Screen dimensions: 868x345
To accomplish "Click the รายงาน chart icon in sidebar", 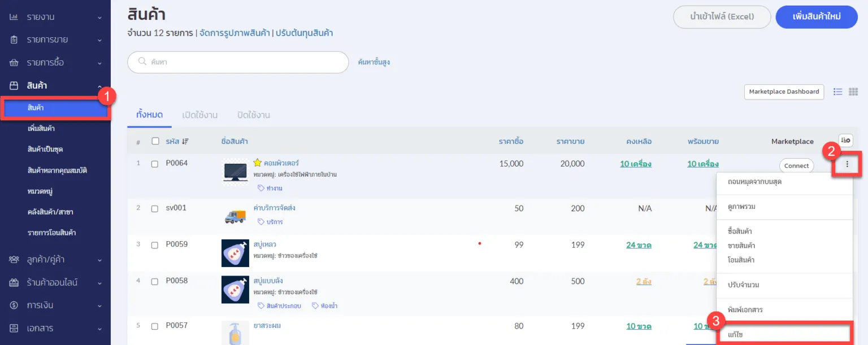I will click(14, 17).
